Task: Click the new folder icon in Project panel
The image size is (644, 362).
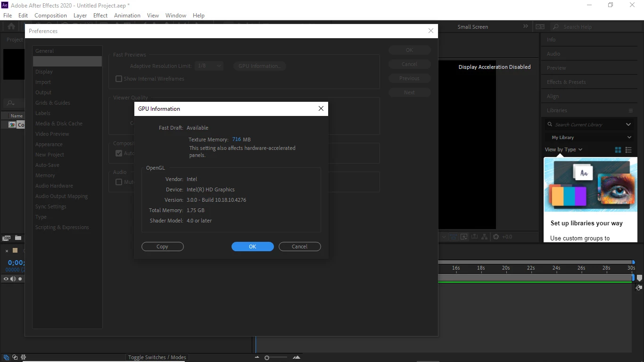Action: (x=18, y=238)
